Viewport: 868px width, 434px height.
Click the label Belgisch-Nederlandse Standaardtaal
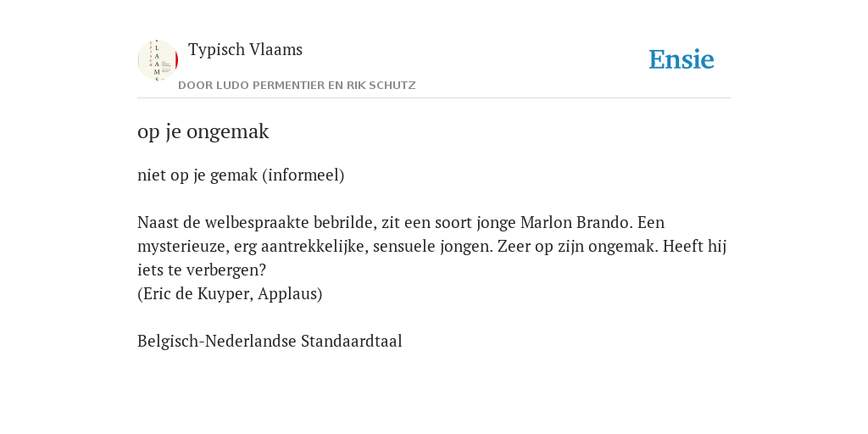click(x=270, y=341)
